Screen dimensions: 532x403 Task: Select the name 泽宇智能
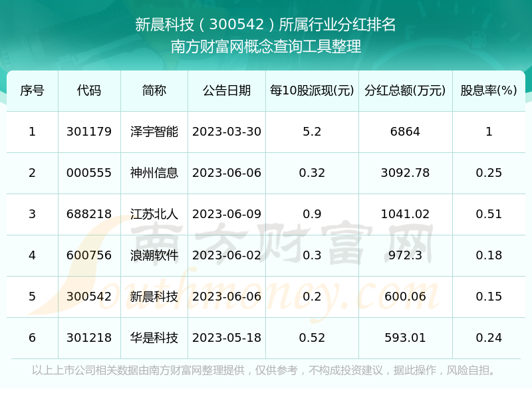pyautogui.click(x=154, y=132)
